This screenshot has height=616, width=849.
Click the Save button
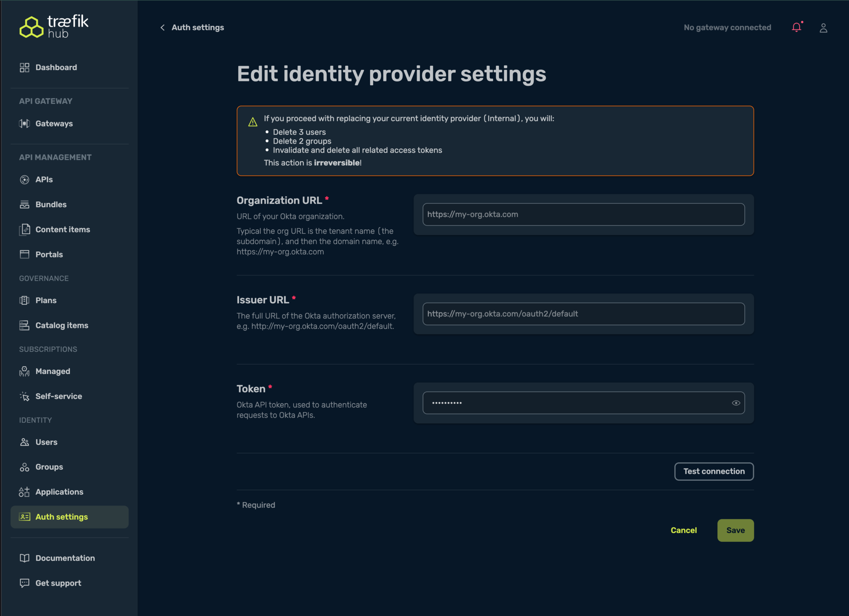735,530
